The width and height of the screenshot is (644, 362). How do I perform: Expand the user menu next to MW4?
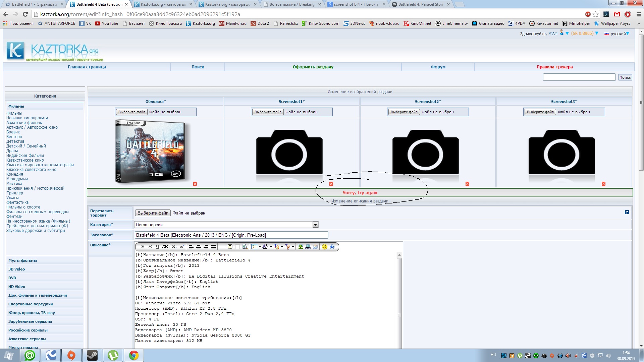click(567, 34)
